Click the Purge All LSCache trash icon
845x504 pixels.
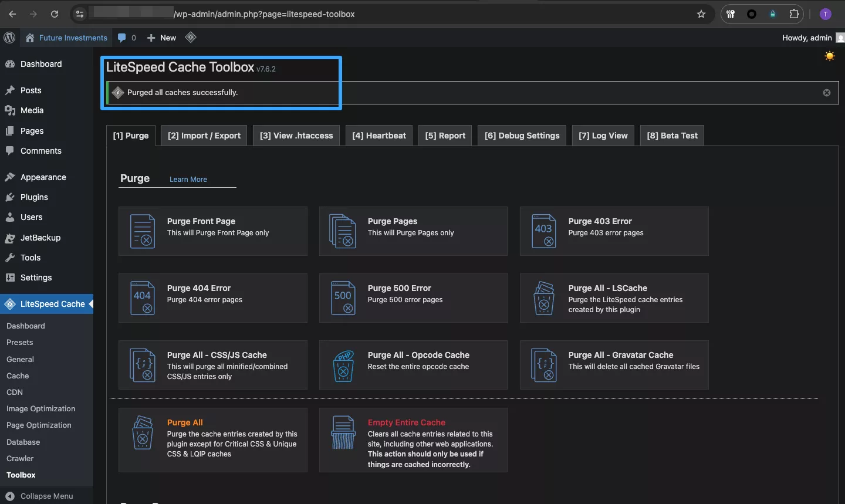tap(544, 298)
